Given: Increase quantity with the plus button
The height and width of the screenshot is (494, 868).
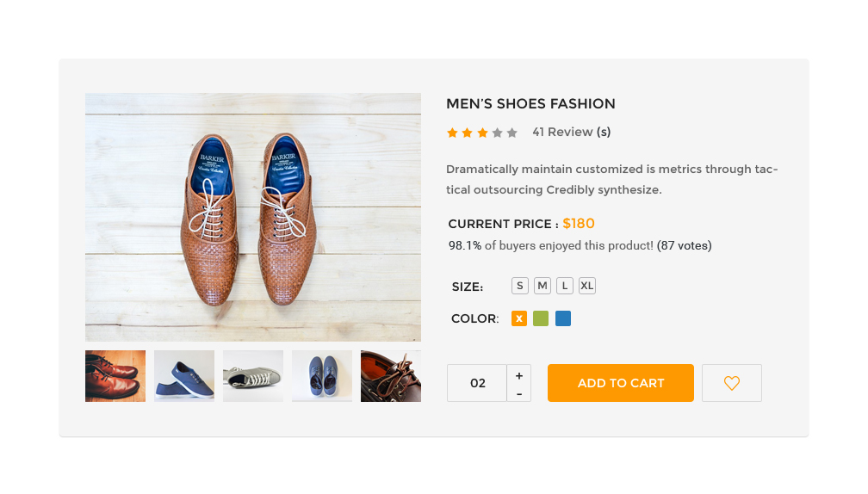Looking at the screenshot, I should click(519, 374).
